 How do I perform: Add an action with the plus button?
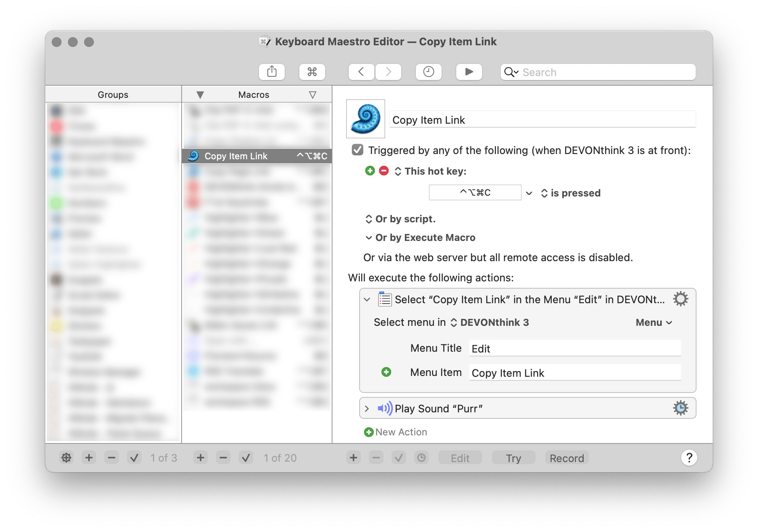coord(354,458)
